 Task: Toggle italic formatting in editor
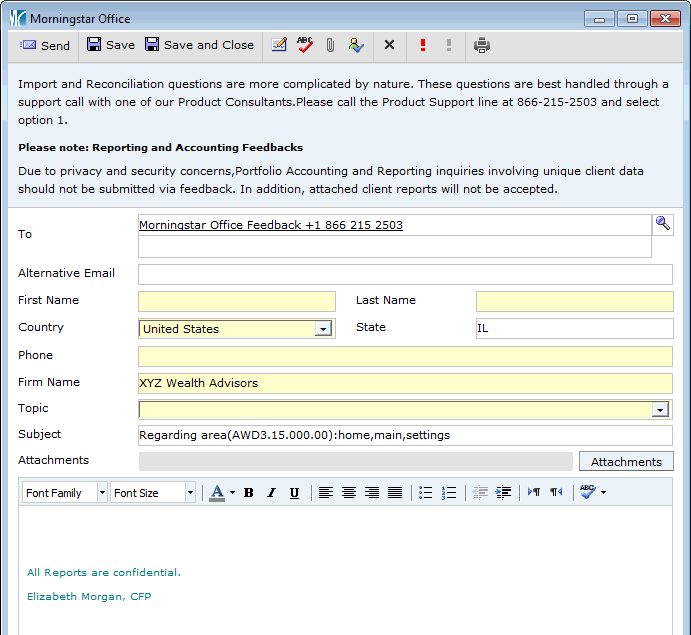point(271,493)
